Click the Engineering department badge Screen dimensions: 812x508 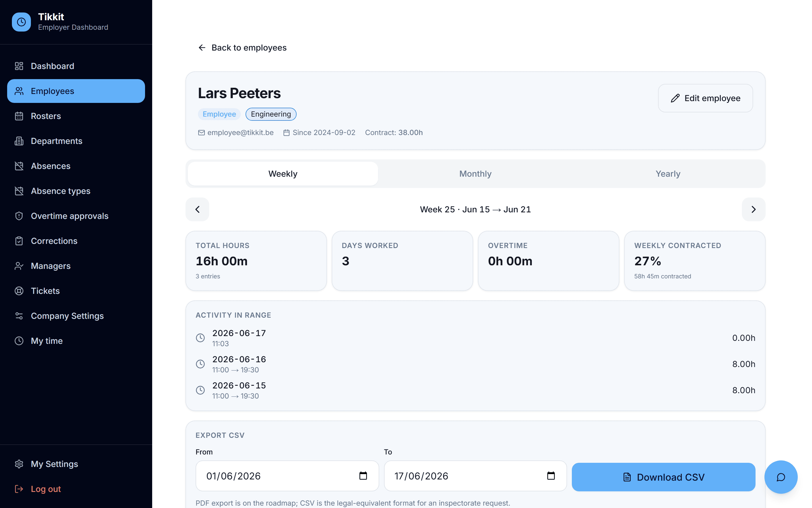[x=271, y=114]
